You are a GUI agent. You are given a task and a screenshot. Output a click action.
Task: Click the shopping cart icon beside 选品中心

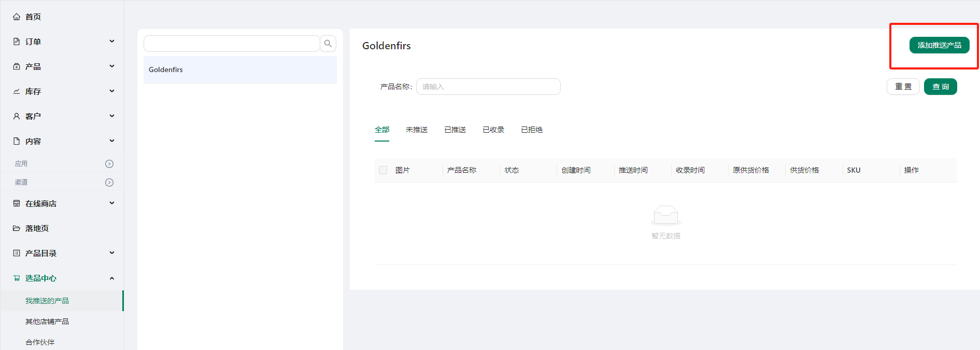click(17, 278)
